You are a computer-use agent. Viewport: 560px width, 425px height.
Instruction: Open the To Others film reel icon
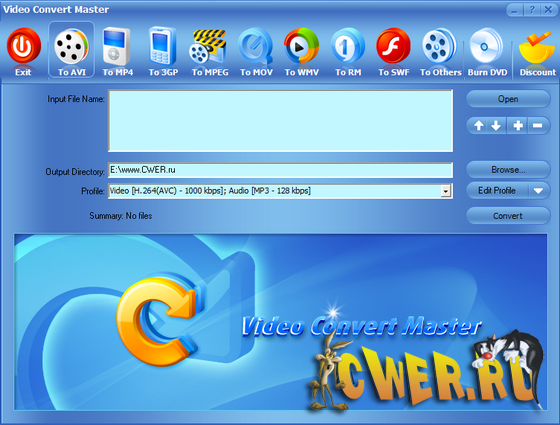coord(440,46)
